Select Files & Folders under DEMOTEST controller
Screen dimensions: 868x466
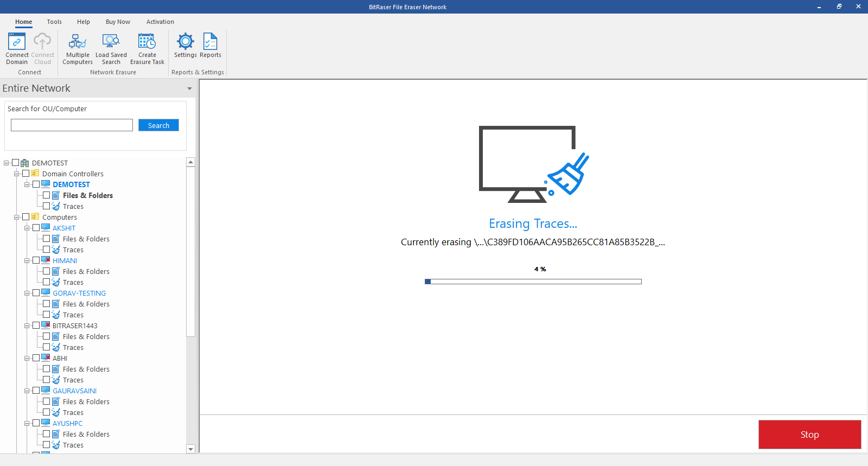click(x=88, y=195)
